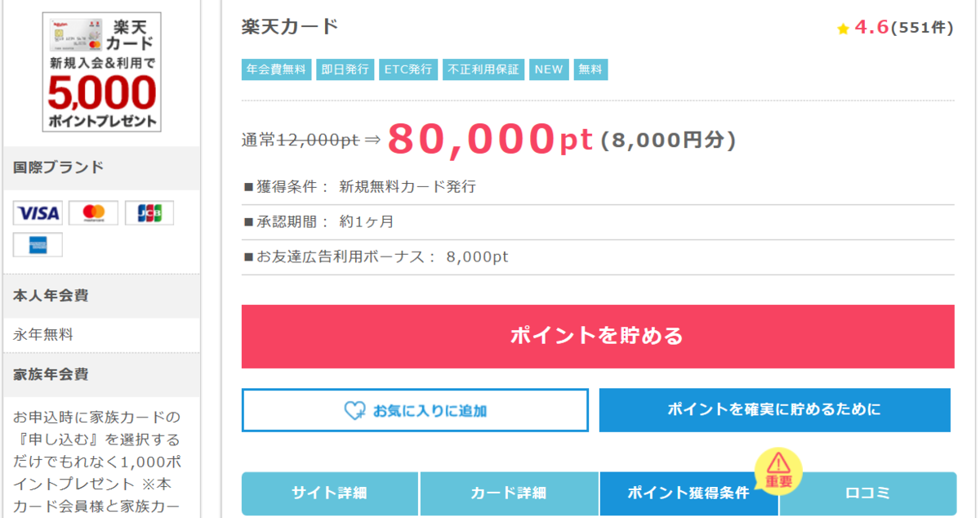
Task: Click the NEW label on the card
Action: pos(548,69)
